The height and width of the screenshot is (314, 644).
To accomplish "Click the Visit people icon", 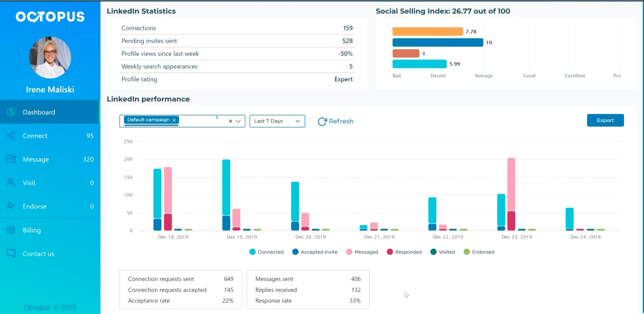I will point(11,183).
